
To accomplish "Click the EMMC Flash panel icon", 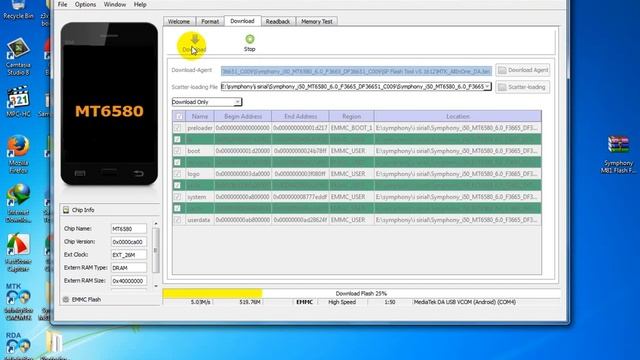I will click(66, 300).
